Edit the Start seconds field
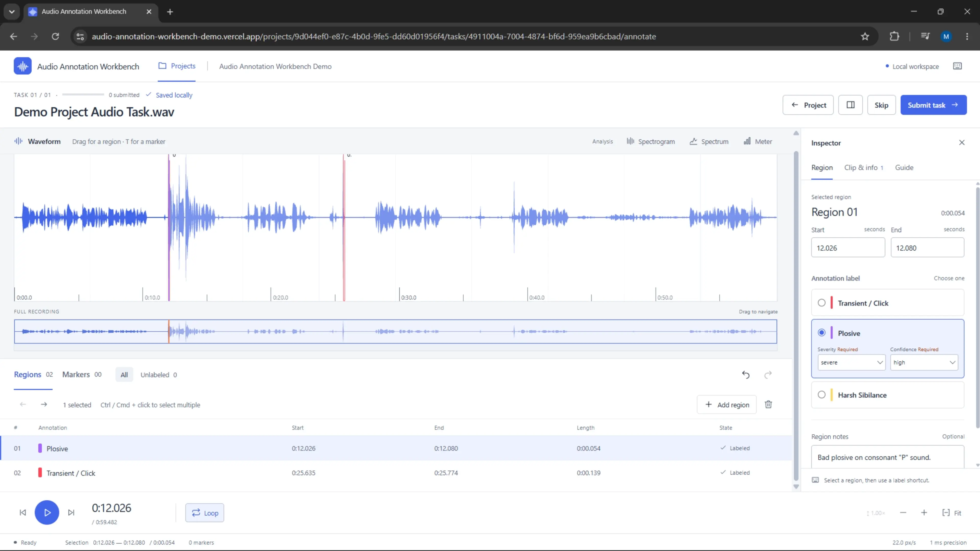The height and width of the screenshot is (551, 980). (x=848, y=248)
